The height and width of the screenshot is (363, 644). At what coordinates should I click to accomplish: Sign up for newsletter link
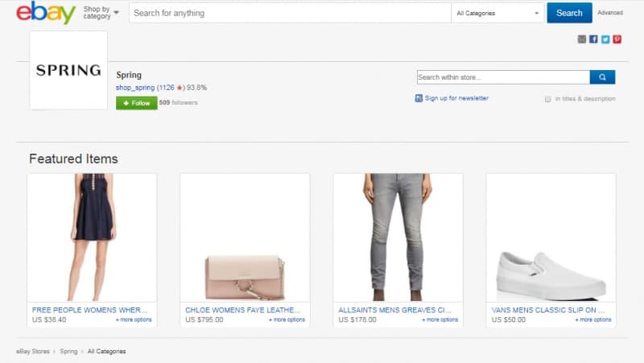pyautogui.click(x=456, y=98)
